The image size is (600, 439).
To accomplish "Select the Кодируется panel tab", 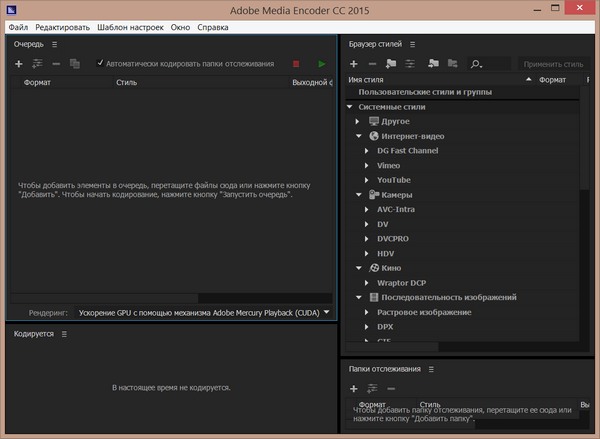I will (34, 334).
